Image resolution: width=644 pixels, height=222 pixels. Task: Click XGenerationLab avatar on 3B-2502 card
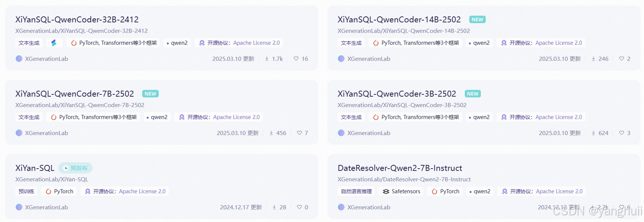point(341,133)
